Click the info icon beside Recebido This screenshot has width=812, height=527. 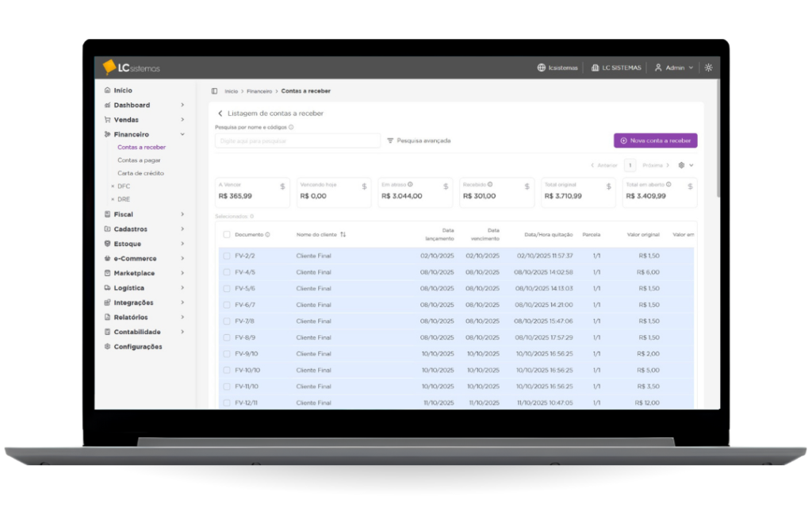[490, 184]
